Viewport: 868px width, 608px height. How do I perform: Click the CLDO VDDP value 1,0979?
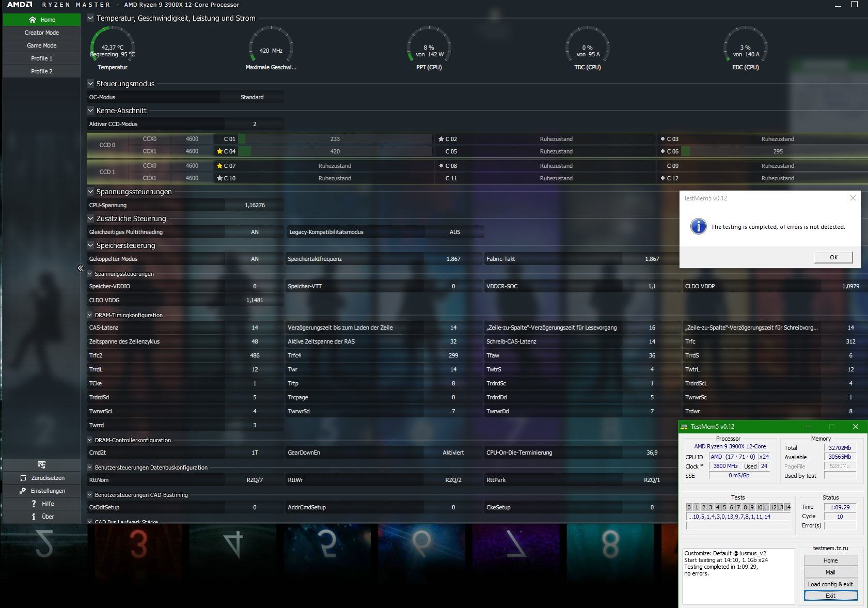click(850, 286)
